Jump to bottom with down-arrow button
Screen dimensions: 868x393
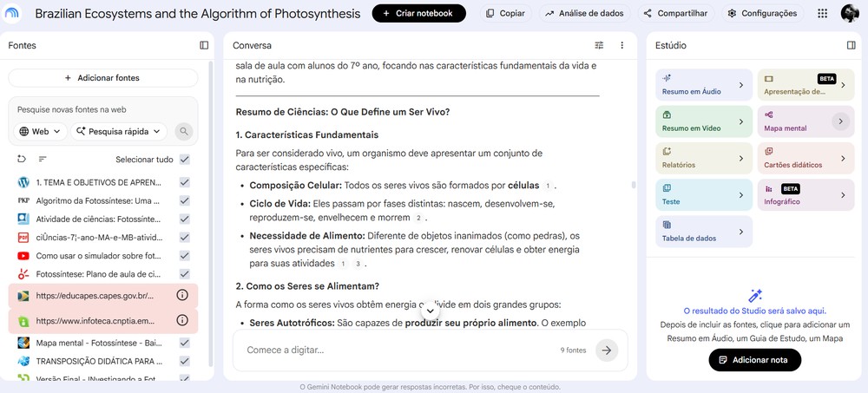point(431,311)
